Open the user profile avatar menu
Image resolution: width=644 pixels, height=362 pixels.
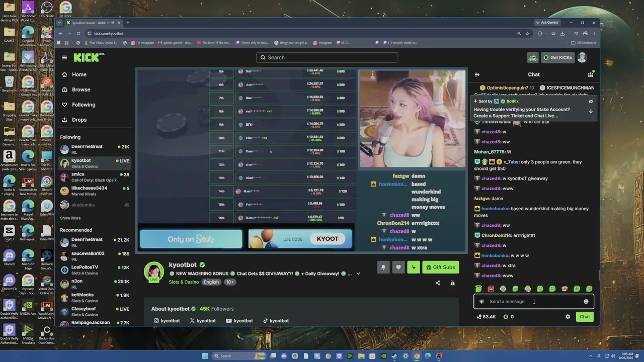582,57
